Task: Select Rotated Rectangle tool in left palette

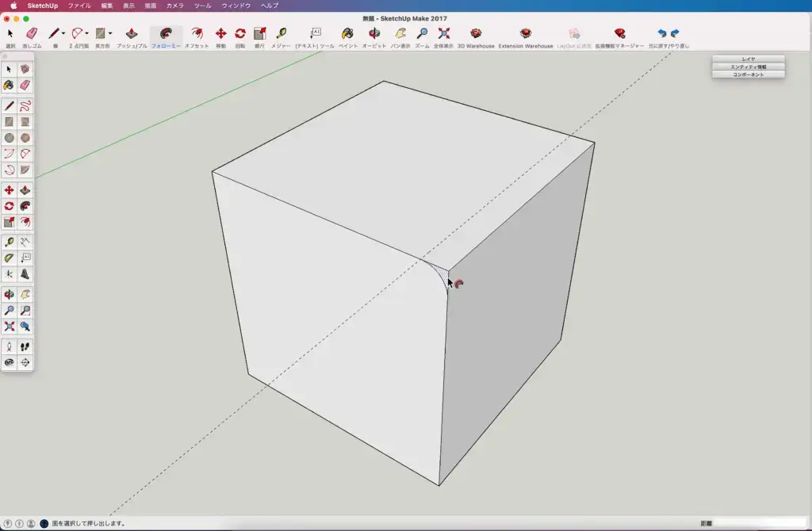Action: 25,122
